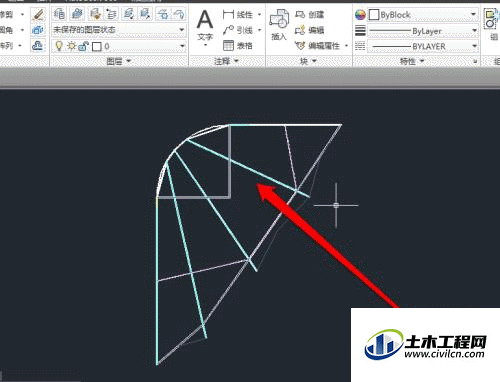Select the Explode tool icon

[38, 30]
